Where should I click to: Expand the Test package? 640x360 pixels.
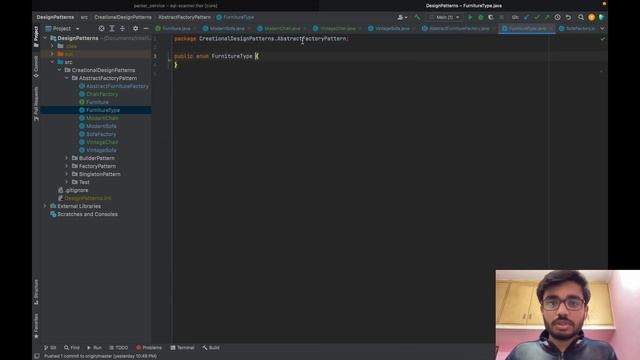(x=67, y=182)
